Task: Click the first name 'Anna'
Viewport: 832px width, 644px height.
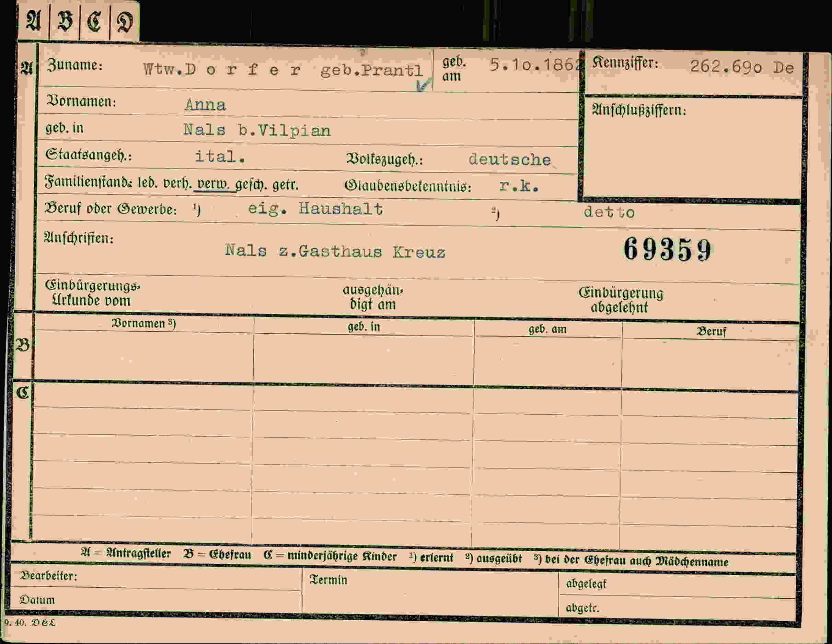Action: (x=205, y=104)
